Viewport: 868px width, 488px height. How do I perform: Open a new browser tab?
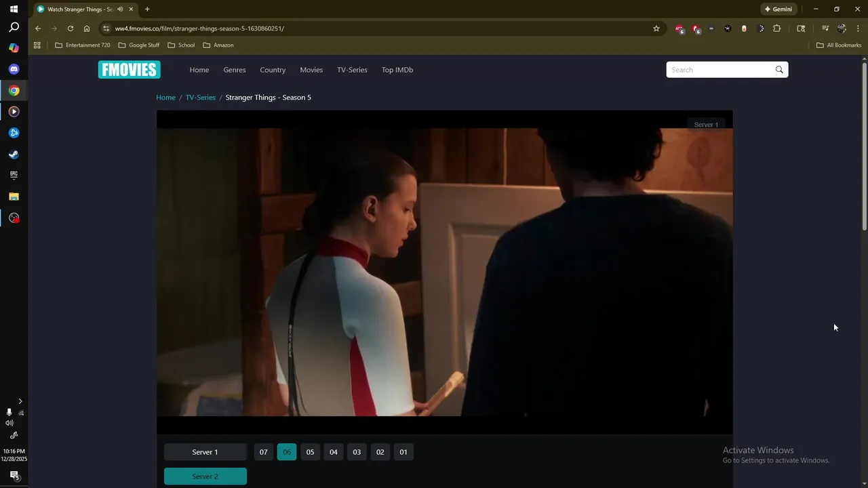[x=147, y=9]
